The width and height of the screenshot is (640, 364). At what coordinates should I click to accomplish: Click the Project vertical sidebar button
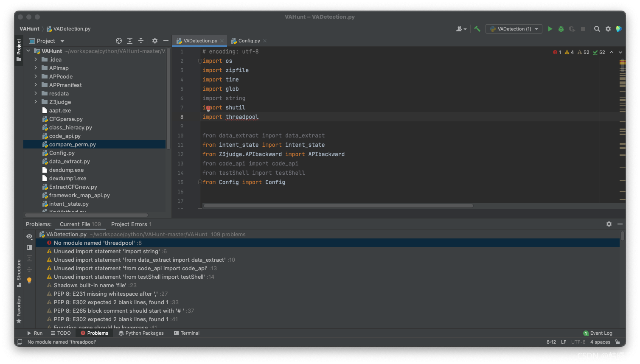coord(19,50)
